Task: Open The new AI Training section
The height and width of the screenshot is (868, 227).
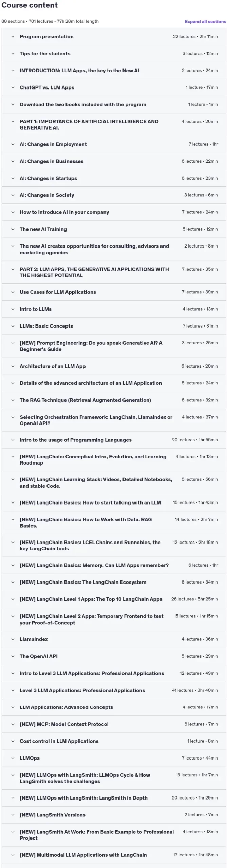Action: point(43,229)
